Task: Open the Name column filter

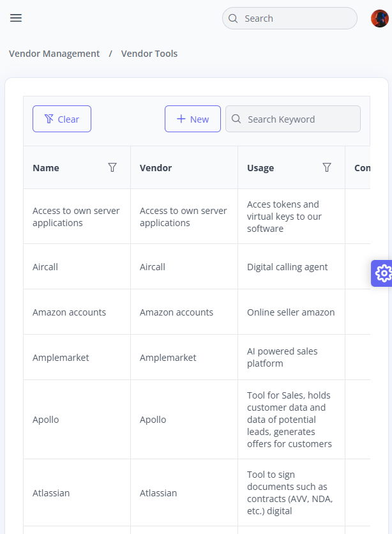Action: (x=112, y=167)
